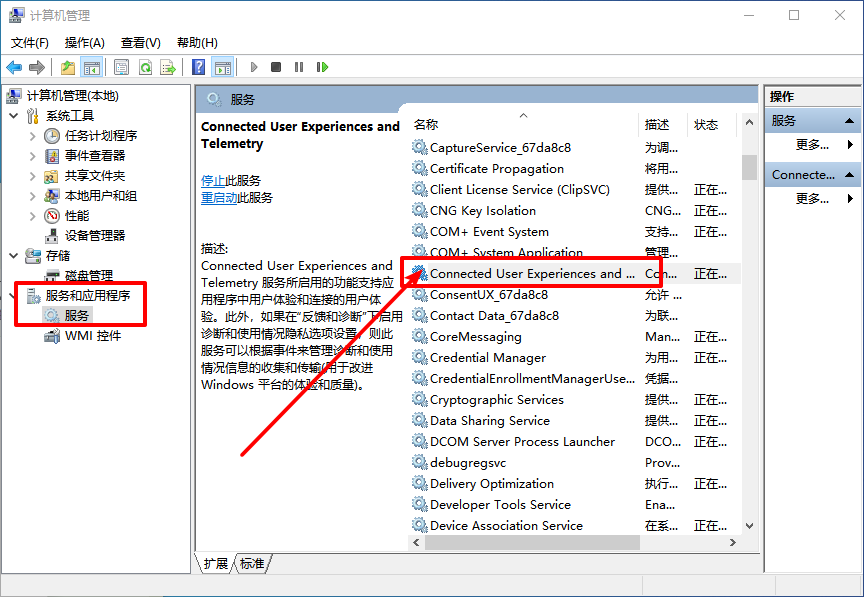
Task: Click the Start Service play icon
Action: point(254,67)
